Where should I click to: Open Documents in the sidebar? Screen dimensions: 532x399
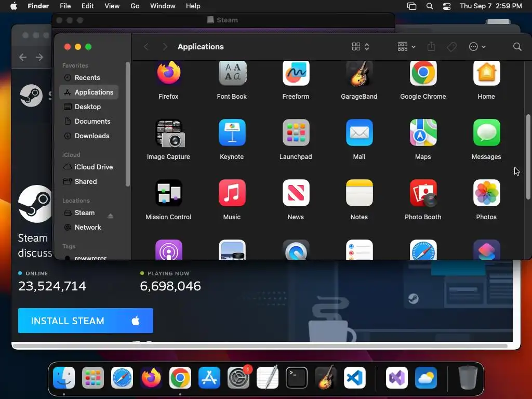click(x=89, y=122)
